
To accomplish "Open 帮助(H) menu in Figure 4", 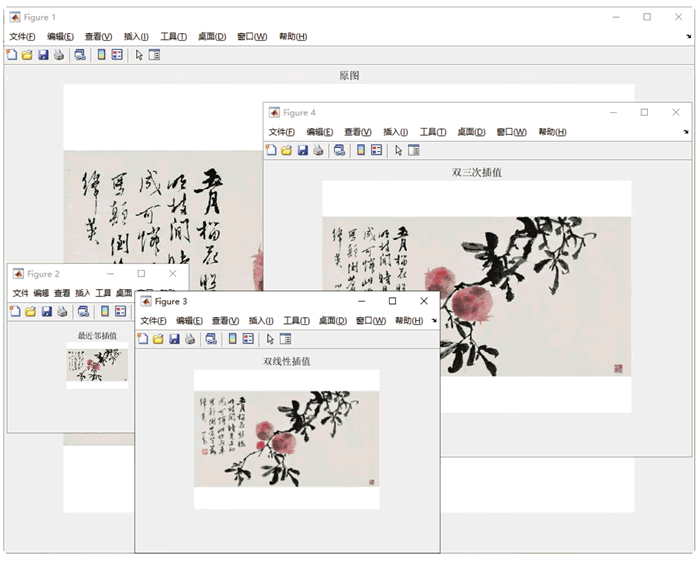I will coord(552,132).
